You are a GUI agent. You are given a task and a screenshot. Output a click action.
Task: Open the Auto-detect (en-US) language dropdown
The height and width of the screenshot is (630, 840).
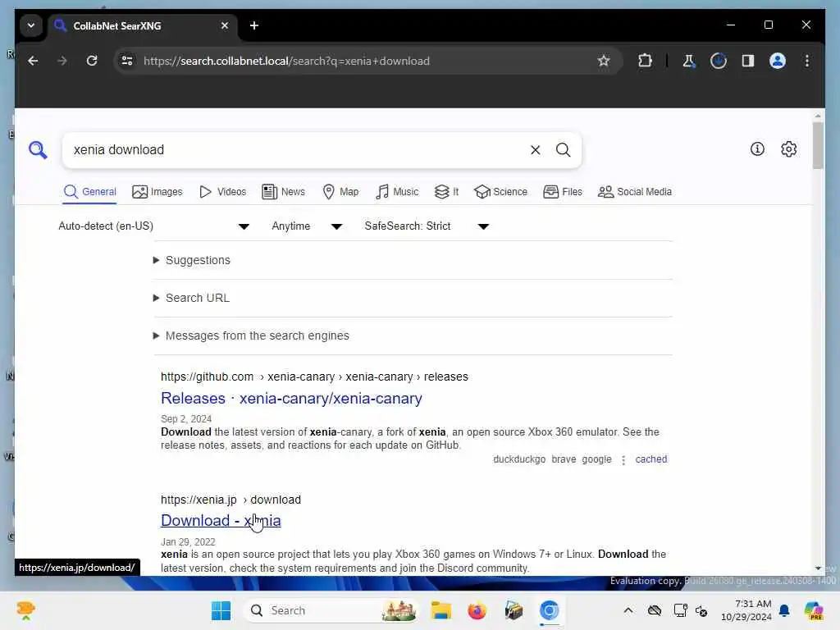coord(153,226)
